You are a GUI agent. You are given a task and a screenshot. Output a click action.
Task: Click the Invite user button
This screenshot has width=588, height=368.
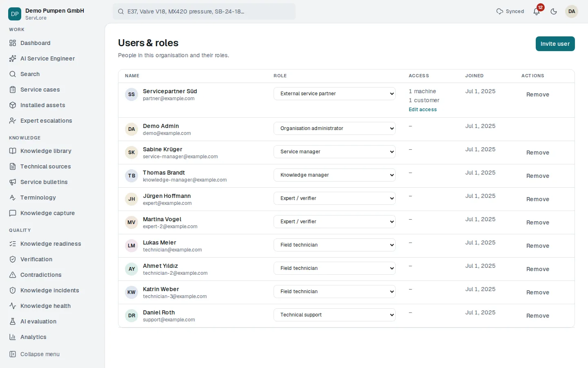click(x=555, y=44)
